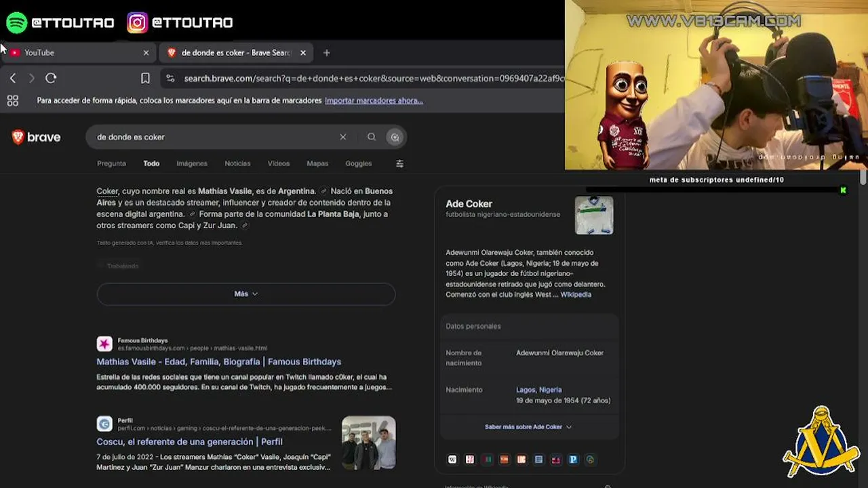Viewport: 868px width, 488px height.
Task: Reload the current Brave page
Action: pos(51,79)
